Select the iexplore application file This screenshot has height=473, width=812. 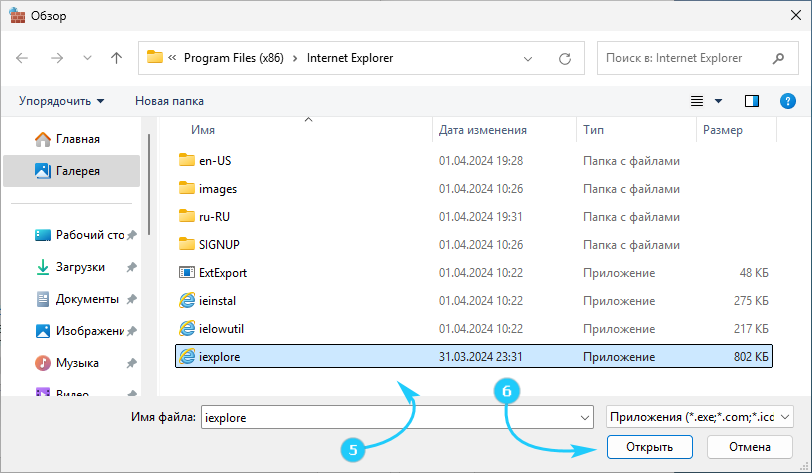[474, 356]
